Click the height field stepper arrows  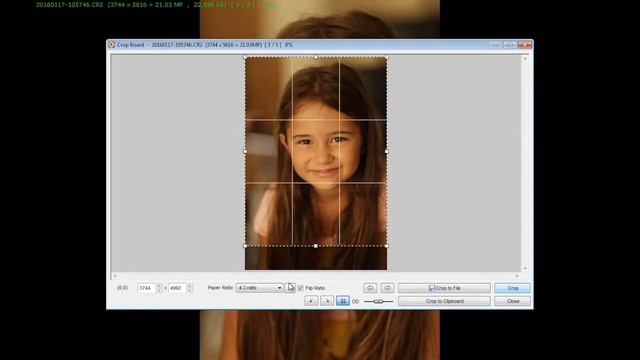(189, 288)
